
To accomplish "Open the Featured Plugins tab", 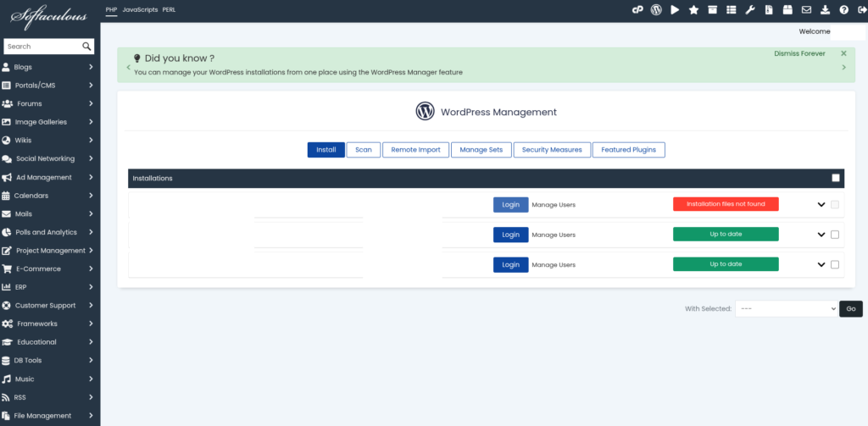I will pos(629,150).
